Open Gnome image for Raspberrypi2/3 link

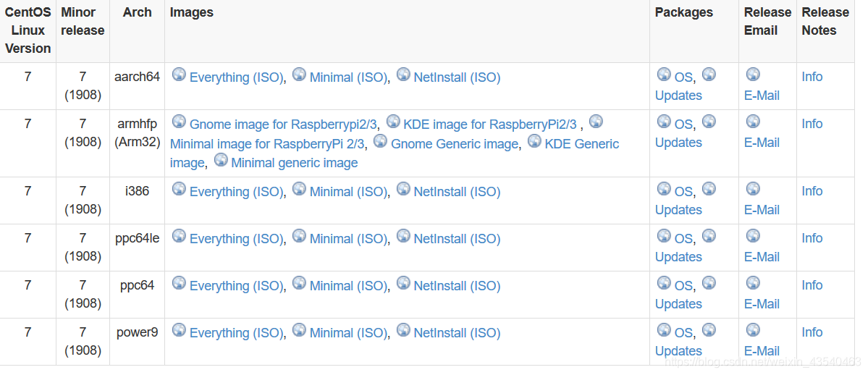point(283,124)
